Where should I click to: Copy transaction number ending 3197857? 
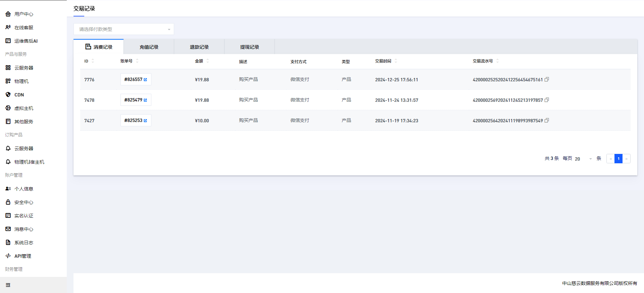[x=547, y=100]
